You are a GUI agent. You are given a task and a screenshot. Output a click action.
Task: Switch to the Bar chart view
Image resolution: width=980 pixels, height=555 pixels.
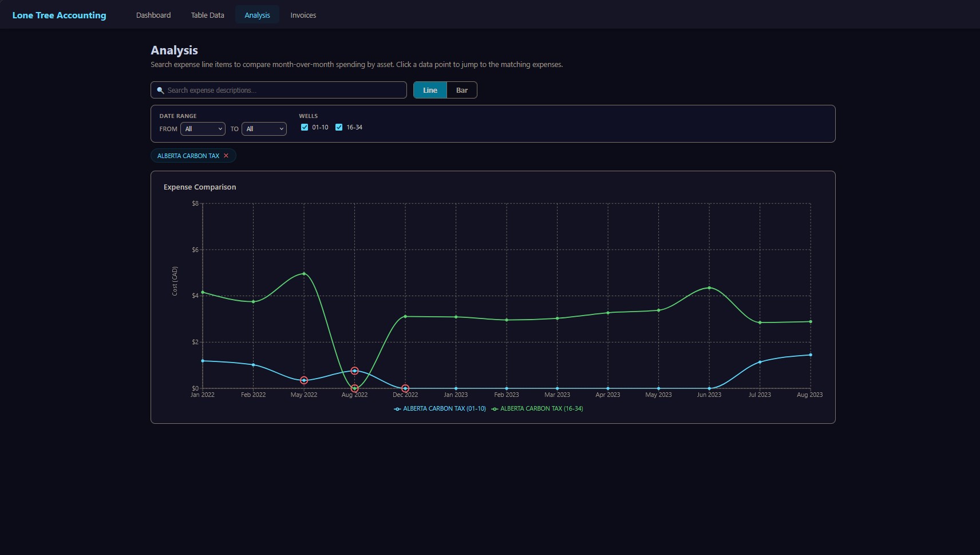point(462,90)
